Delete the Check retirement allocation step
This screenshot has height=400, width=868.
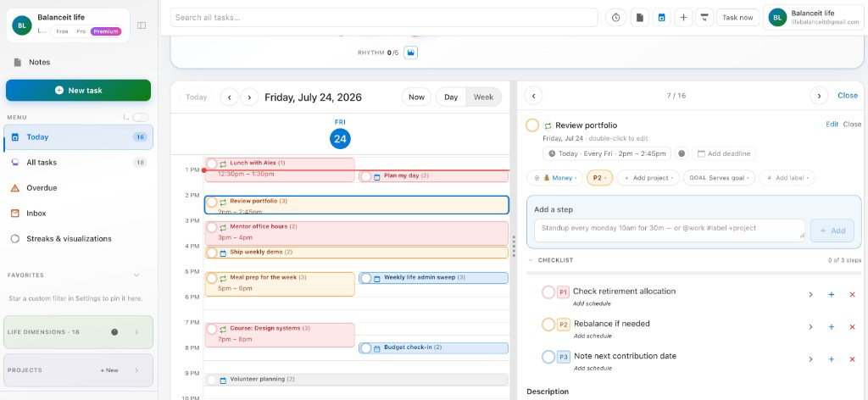coord(852,295)
